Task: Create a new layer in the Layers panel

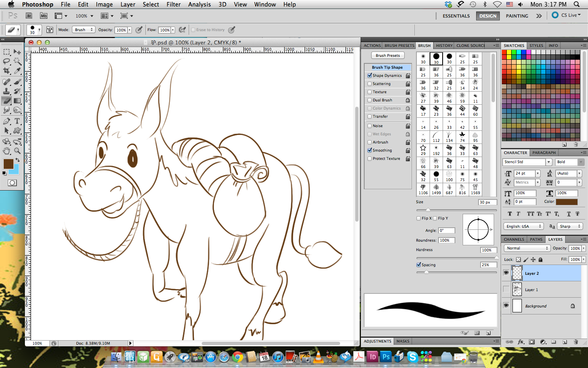Action: [564, 342]
